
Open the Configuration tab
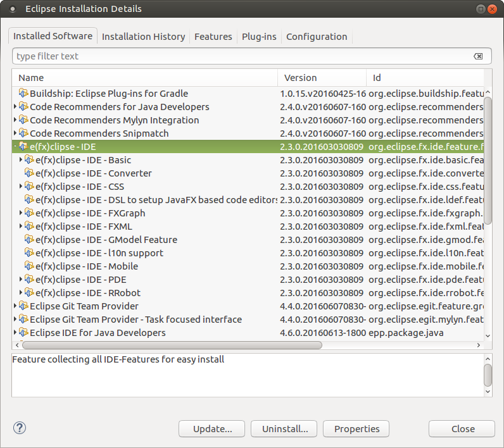[317, 37]
